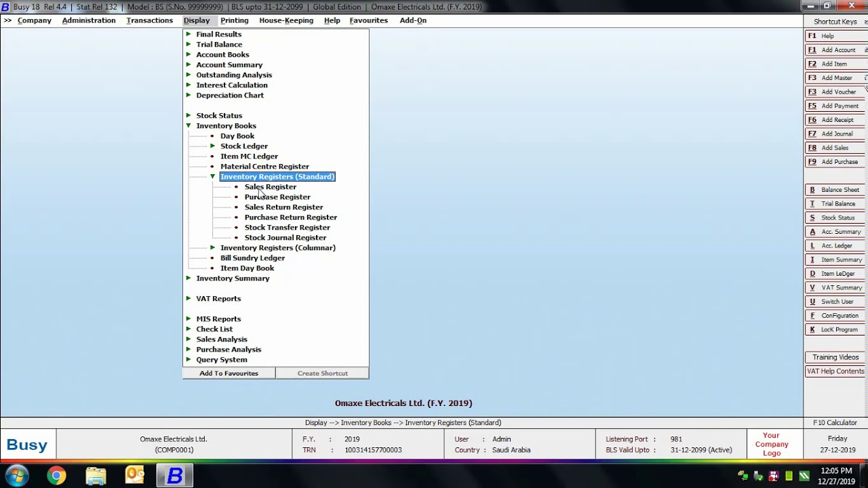Open the F10 Calculator

point(835,423)
